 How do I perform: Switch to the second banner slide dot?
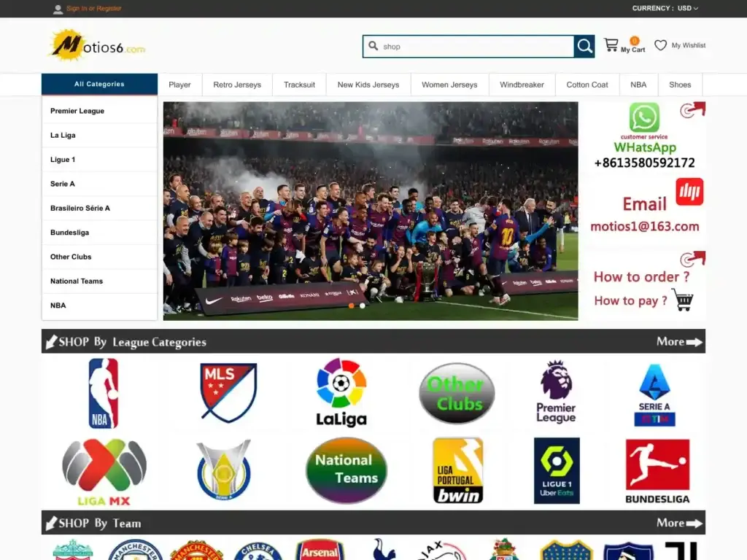[363, 306]
